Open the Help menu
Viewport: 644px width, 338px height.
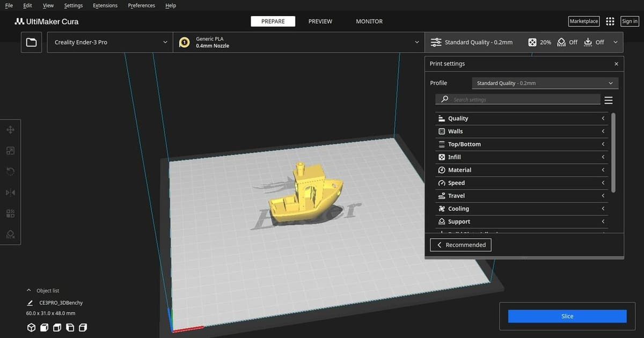pos(171,5)
